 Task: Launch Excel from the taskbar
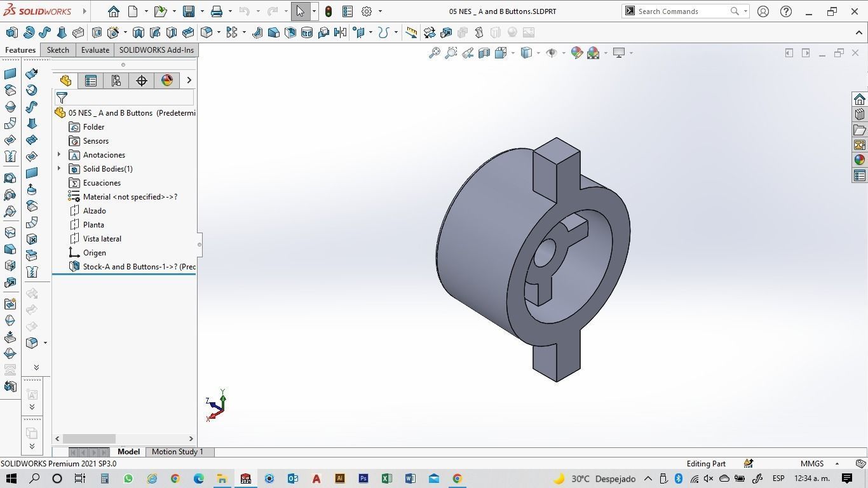(x=386, y=478)
